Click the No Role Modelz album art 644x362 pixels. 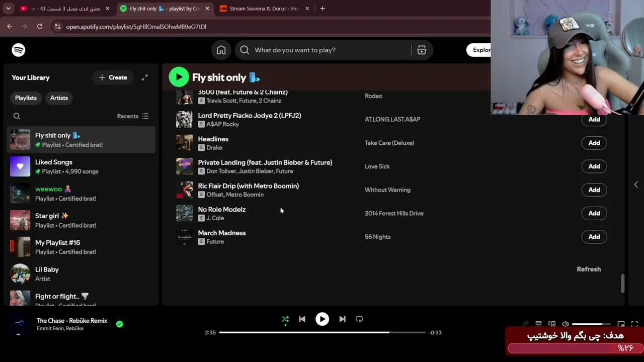pyautogui.click(x=184, y=213)
